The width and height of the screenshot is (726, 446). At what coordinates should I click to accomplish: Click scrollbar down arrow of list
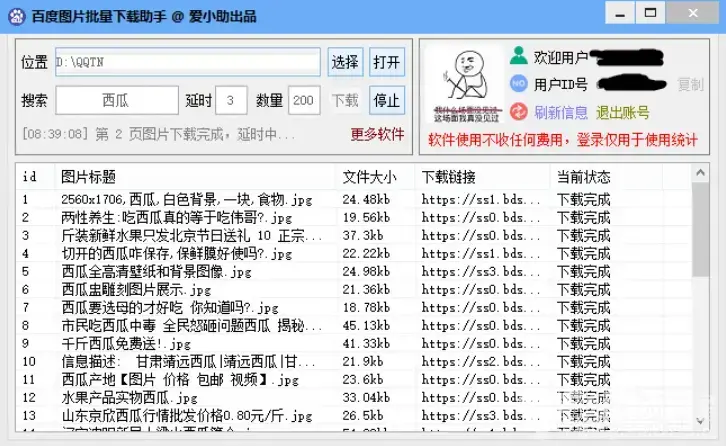(701, 421)
